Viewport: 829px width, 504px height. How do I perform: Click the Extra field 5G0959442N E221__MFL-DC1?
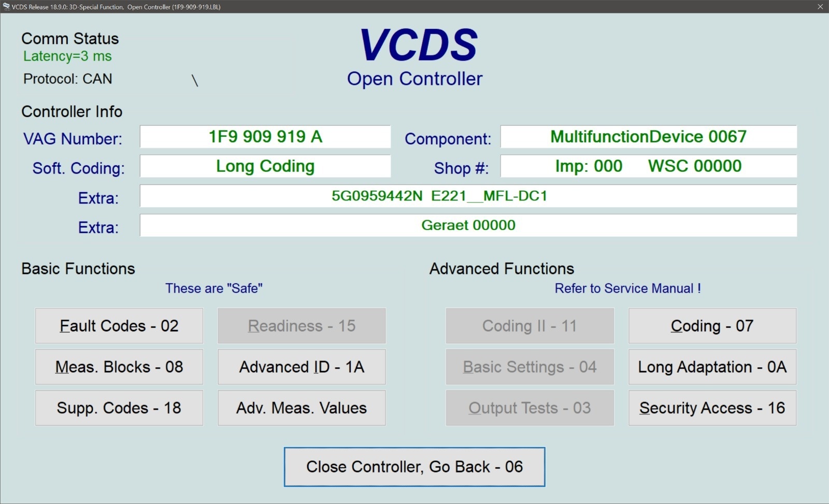[468, 196]
